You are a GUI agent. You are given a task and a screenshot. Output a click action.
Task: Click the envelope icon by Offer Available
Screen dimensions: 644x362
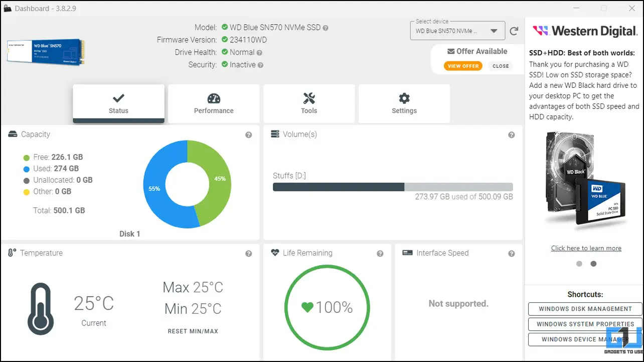click(451, 51)
